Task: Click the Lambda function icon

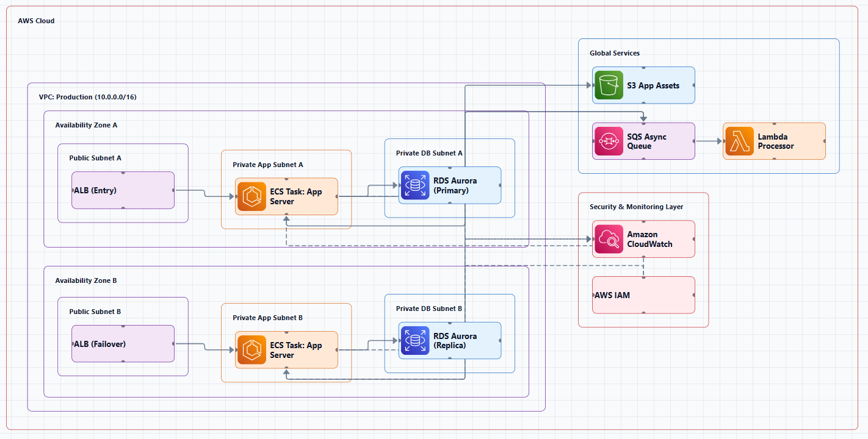Action: [740, 141]
